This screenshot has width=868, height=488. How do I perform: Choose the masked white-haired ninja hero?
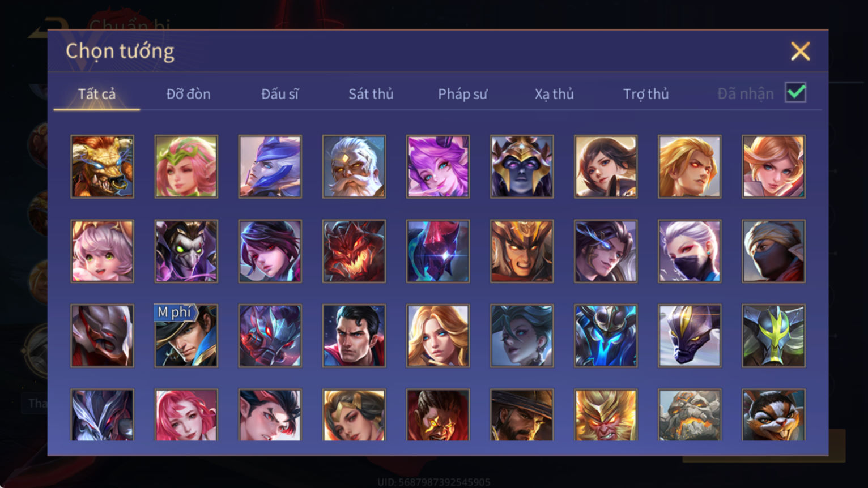[x=690, y=251]
